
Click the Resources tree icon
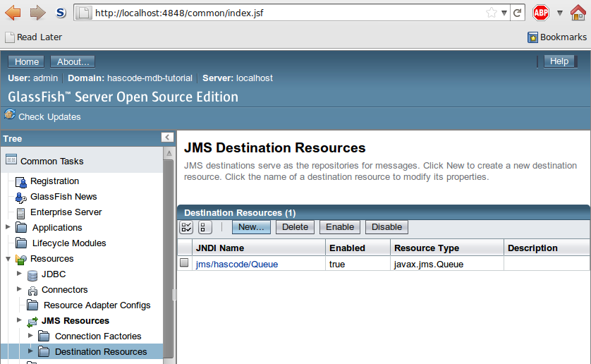21,259
